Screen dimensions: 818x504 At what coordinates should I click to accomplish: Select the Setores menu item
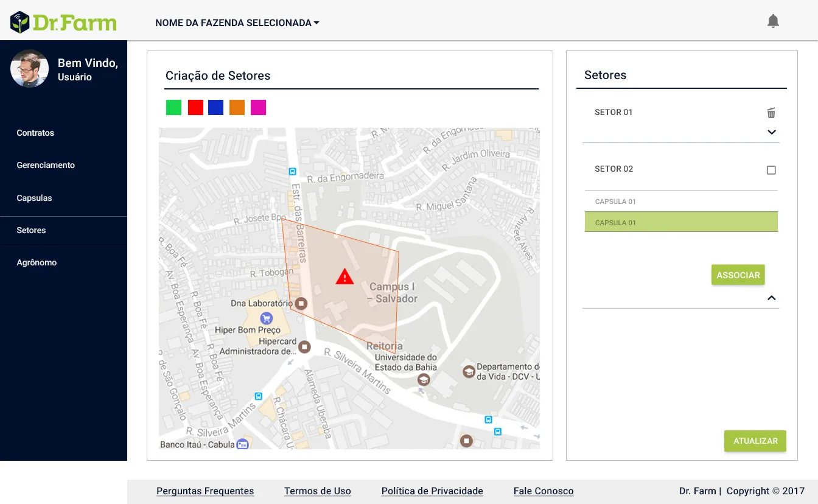[31, 230]
